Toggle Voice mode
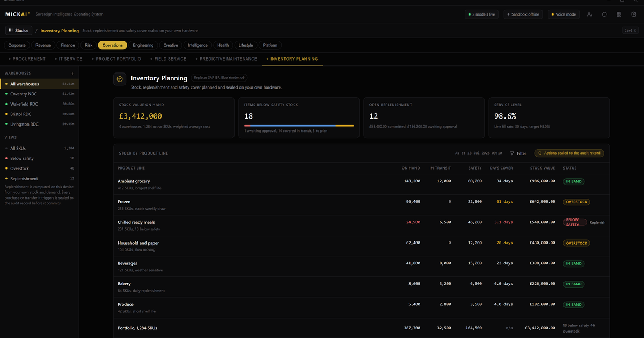Viewport: 644px width, 338px height. click(564, 14)
